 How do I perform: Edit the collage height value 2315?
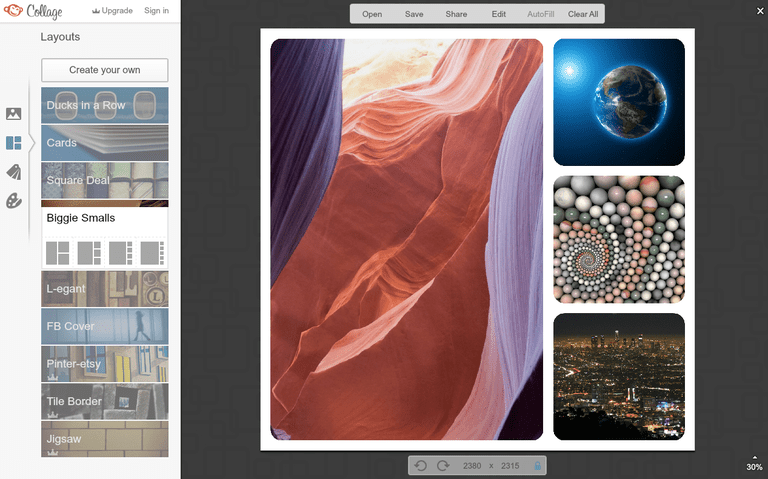pyautogui.click(x=510, y=466)
